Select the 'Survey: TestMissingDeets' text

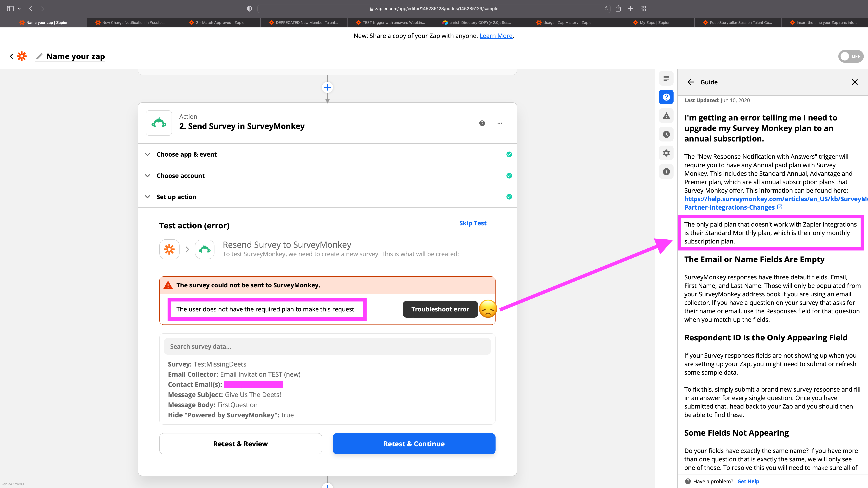coord(207,364)
